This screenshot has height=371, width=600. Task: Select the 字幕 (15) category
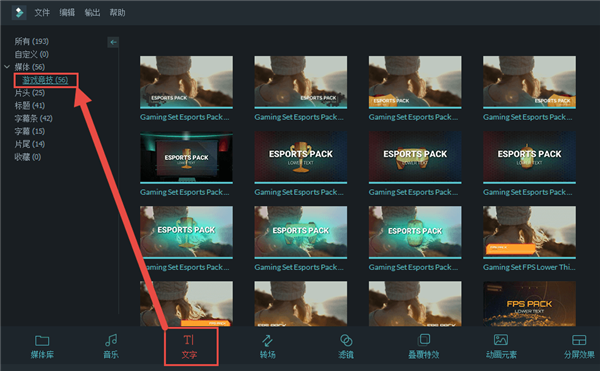coord(29,132)
